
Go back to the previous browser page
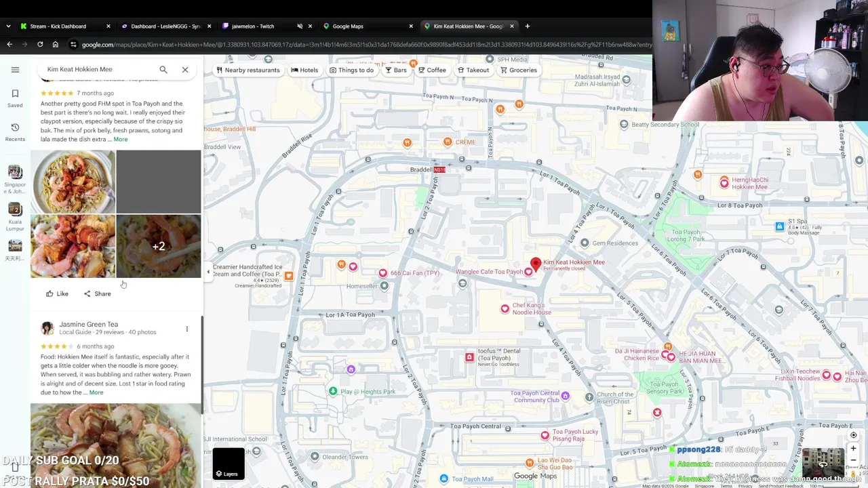point(9,45)
